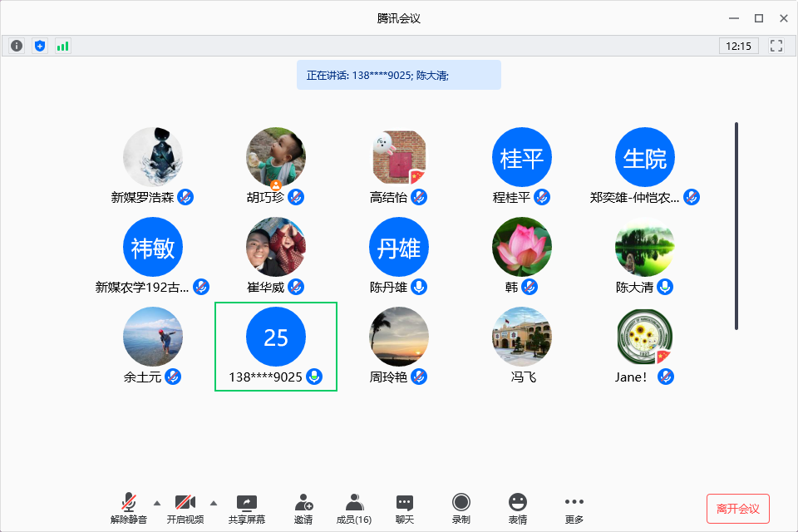Click the participant list vertical scrollbar
798x532 pixels.
[x=736, y=224]
